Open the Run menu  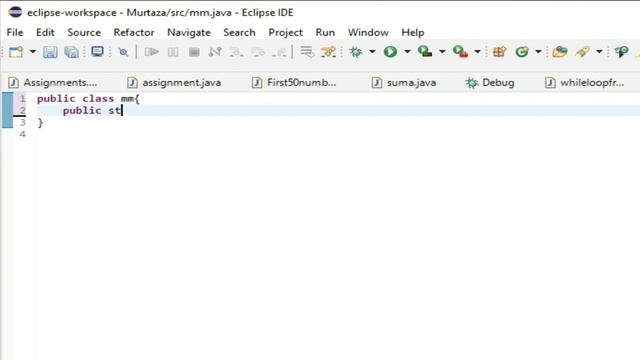coord(325,32)
